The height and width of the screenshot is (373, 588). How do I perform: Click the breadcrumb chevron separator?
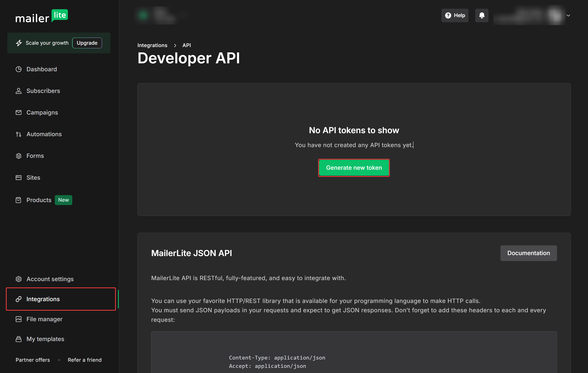click(x=175, y=46)
